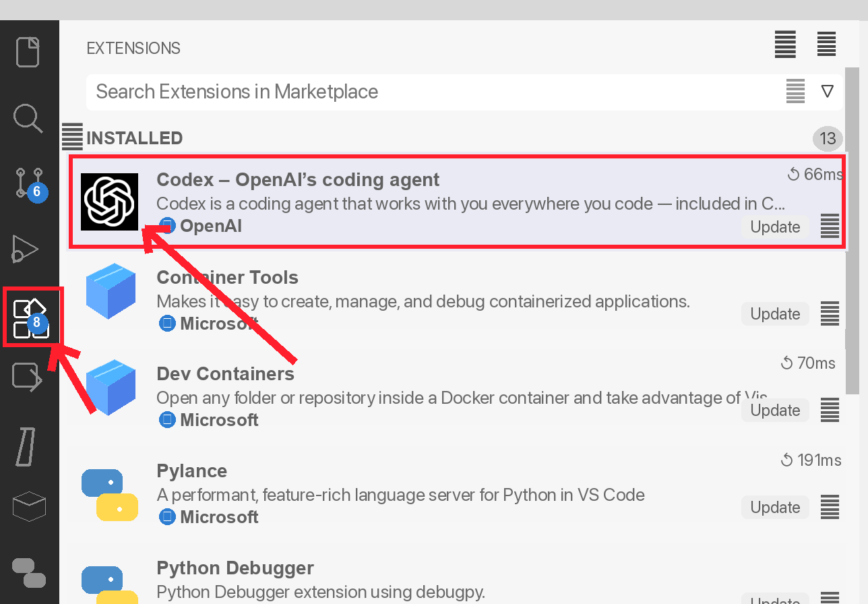This screenshot has height=604, width=868.
Task: Focus the Search Extensions in Marketplace field
Action: pos(438,92)
